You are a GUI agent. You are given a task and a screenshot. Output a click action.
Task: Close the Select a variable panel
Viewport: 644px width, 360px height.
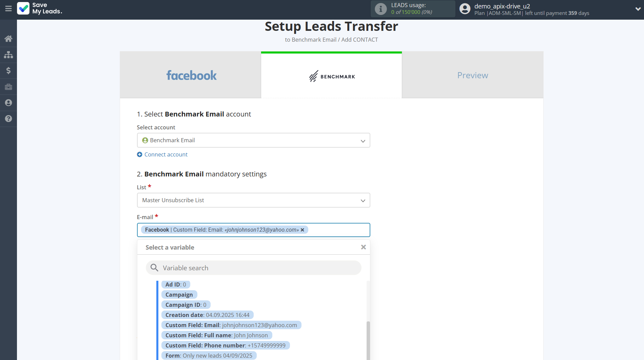click(363, 247)
